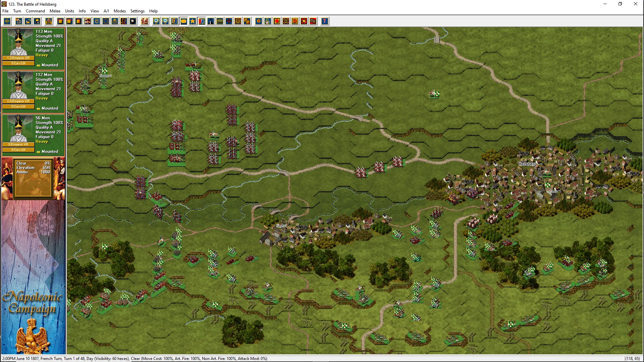The image size is (644, 362).
Task: Select the 113 Men Emperor KR unit card
Action: (33, 48)
